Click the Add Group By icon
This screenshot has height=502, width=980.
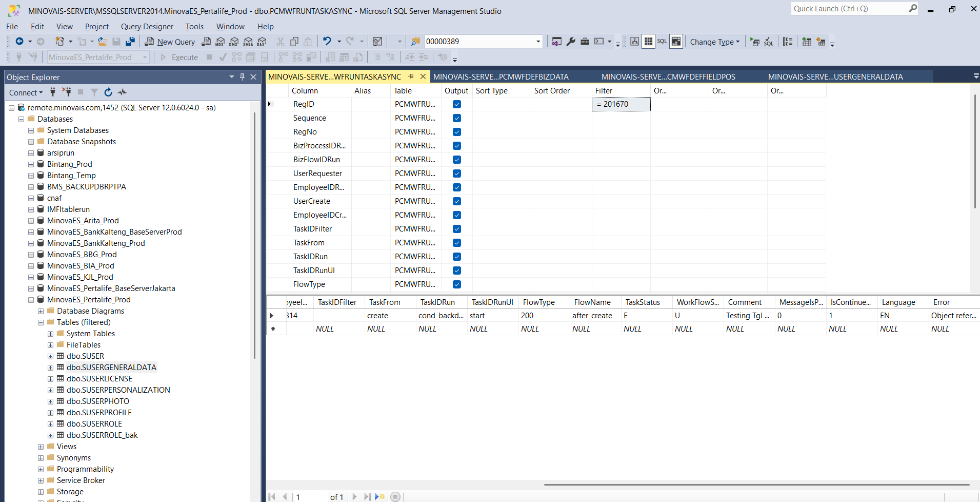tap(788, 42)
